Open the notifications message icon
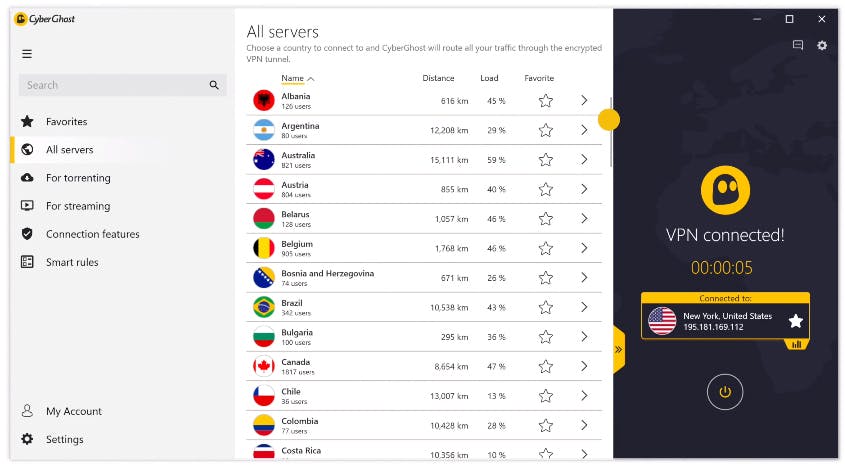This screenshot has width=845, height=467. (797, 45)
